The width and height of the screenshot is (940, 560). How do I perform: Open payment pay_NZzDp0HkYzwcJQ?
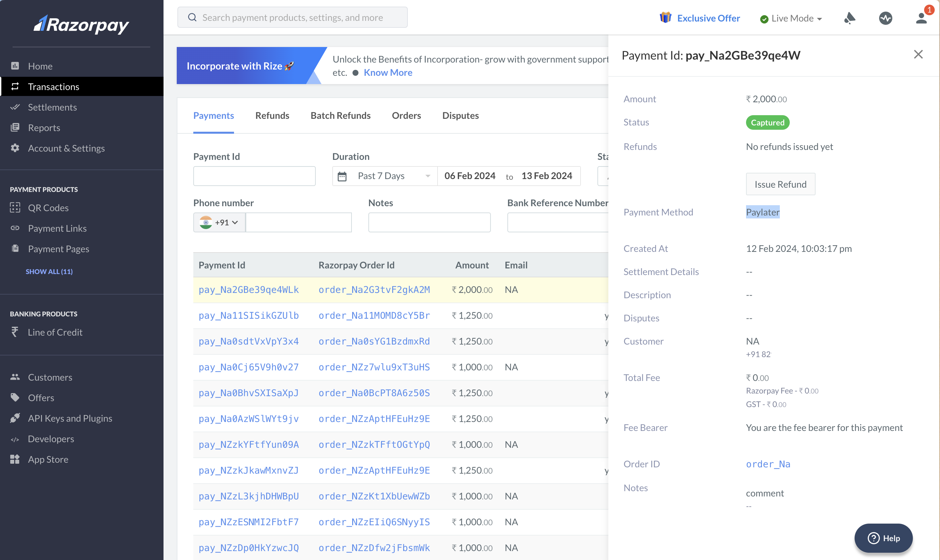coord(249,548)
